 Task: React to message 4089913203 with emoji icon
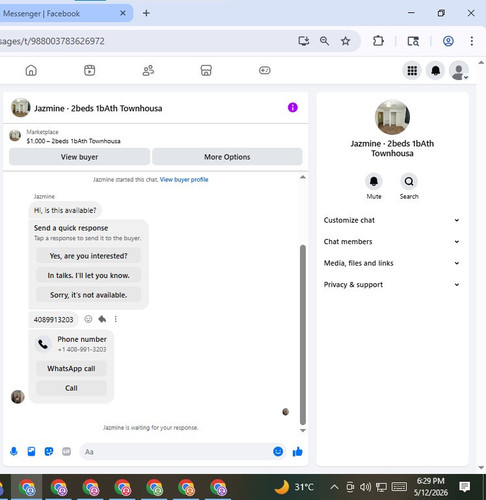click(x=88, y=319)
